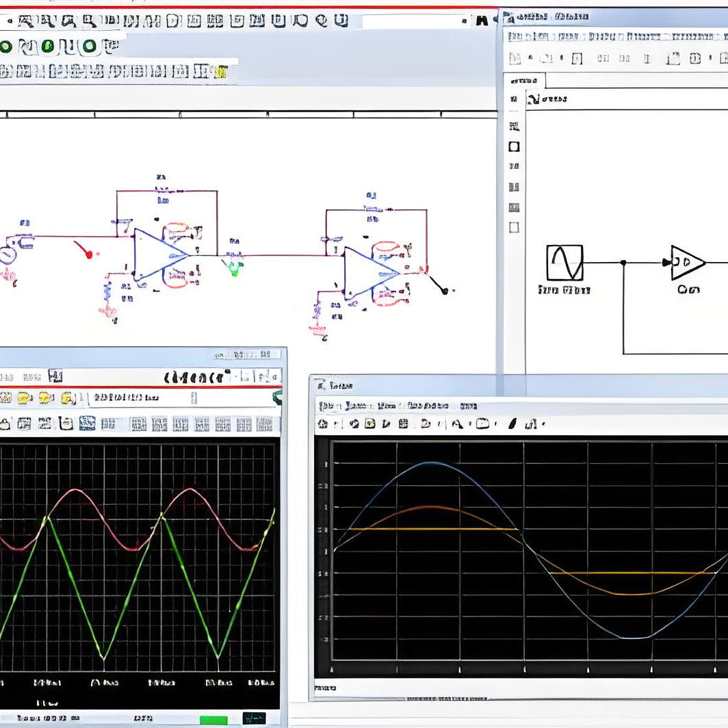Click the model path breadcrumb with wave icon
This screenshot has width=728, height=728.
tap(548, 99)
